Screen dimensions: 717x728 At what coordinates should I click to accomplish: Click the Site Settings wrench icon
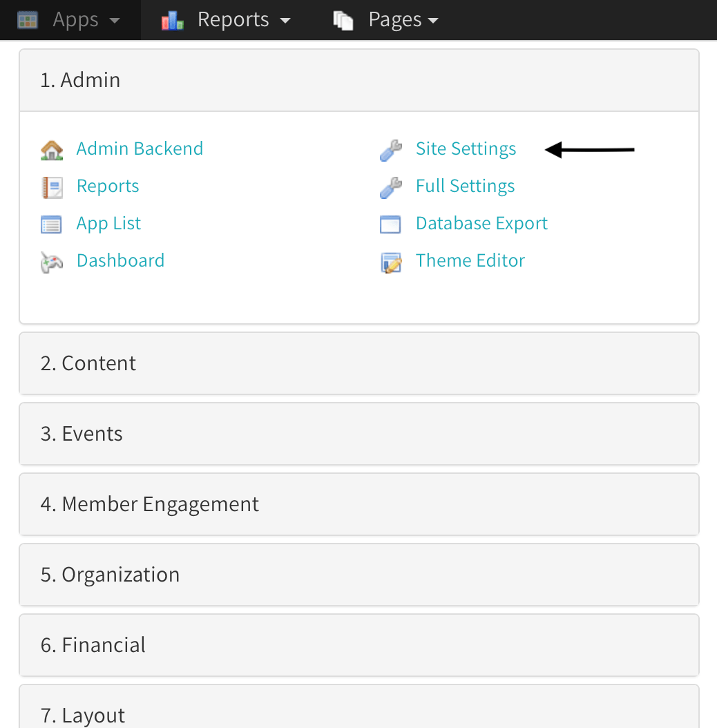tap(391, 148)
